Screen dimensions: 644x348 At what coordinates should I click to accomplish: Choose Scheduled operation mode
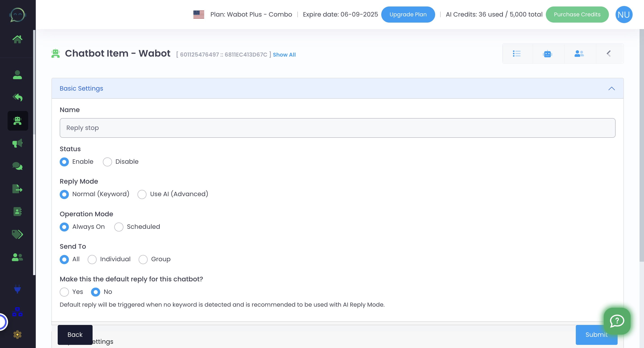pyautogui.click(x=119, y=227)
